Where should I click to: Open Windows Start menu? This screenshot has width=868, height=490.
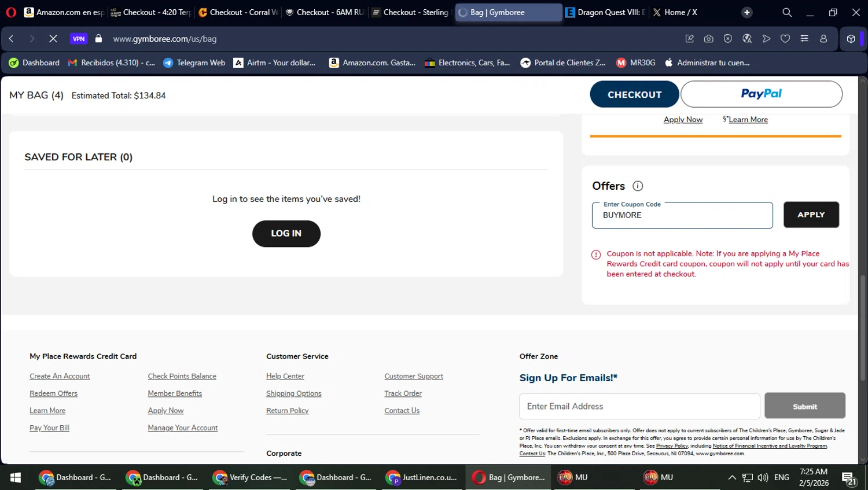point(16,477)
